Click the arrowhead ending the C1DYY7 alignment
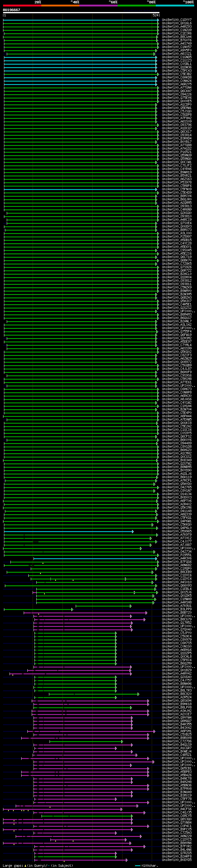Screen dimensions: 197x868 click(x=158, y=20)
